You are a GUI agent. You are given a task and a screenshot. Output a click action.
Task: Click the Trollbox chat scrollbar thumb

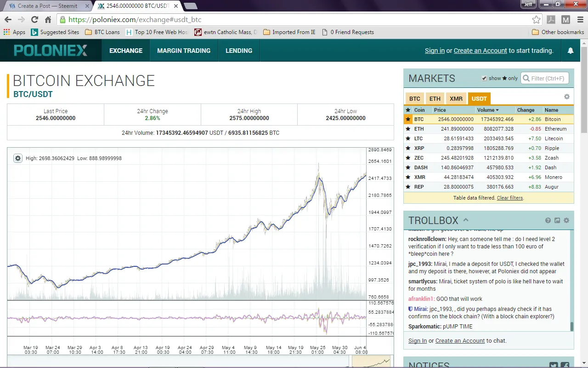click(572, 326)
